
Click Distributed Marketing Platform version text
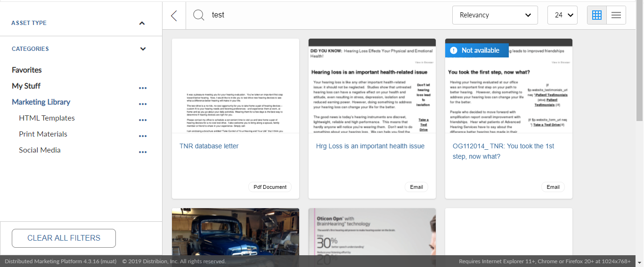pyautogui.click(x=60, y=261)
